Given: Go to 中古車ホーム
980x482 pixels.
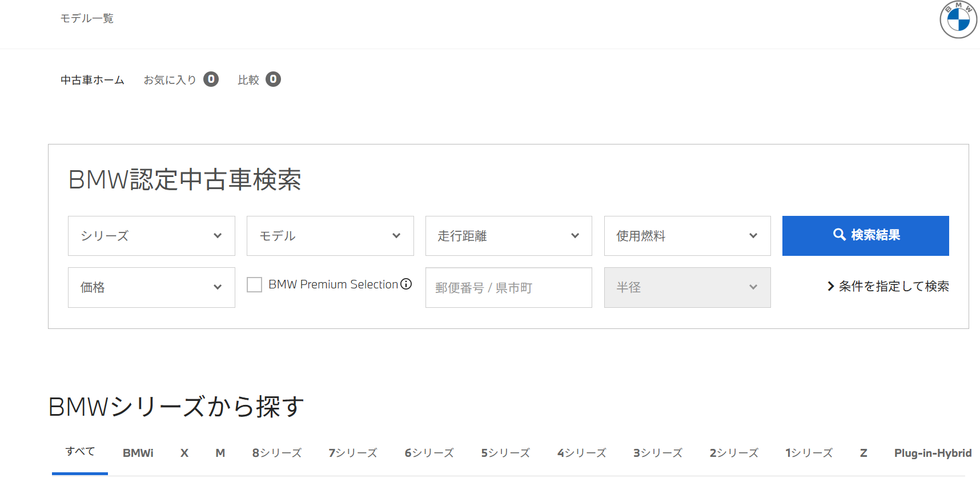Looking at the screenshot, I should [x=93, y=80].
